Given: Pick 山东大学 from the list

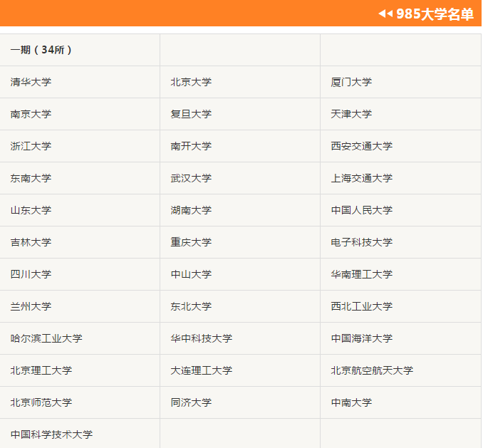Looking at the screenshot, I should [31, 210].
